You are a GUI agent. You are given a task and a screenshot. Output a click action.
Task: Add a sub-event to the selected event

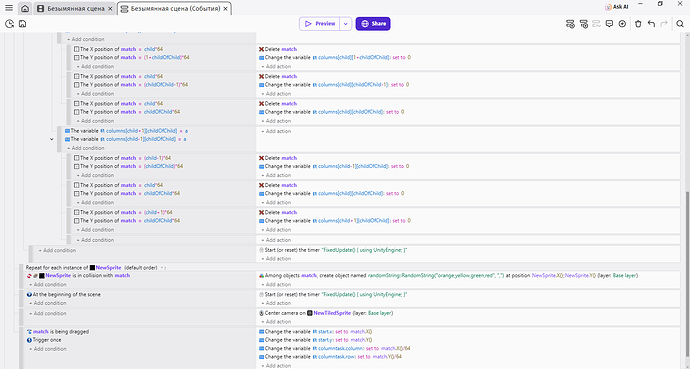584,24
